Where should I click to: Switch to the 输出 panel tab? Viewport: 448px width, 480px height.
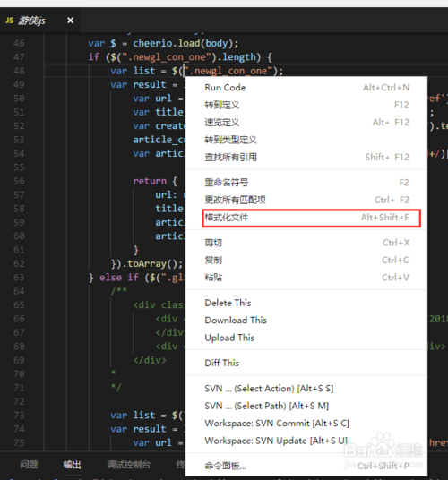point(72,465)
